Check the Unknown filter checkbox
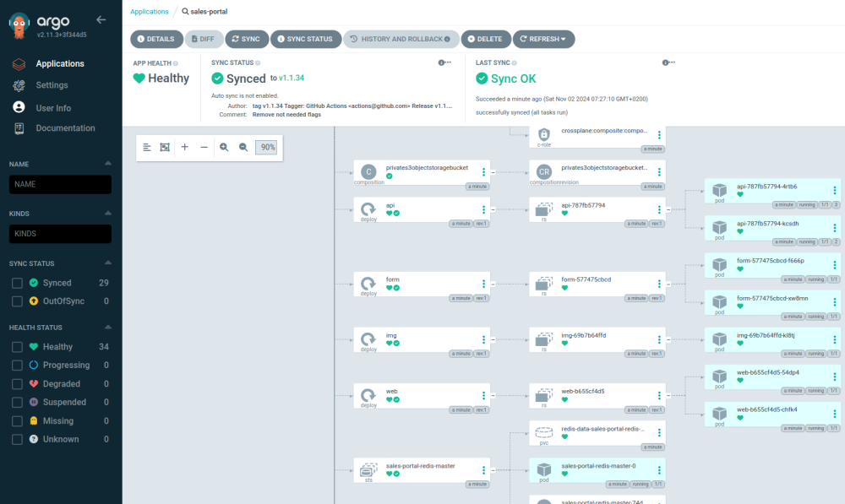The image size is (845, 504). pyautogui.click(x=17, y=440)
